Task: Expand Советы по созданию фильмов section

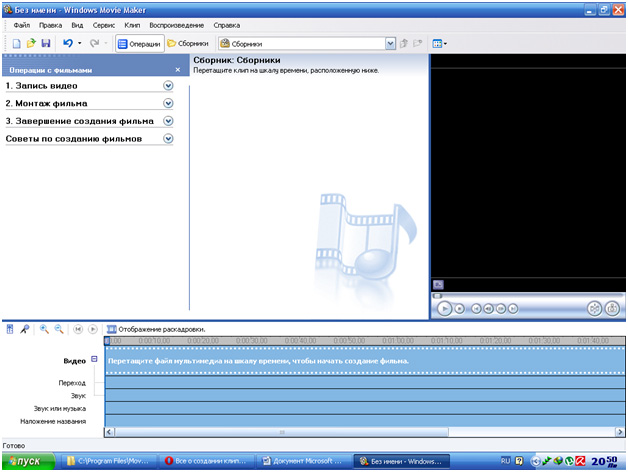Action: coord(169,139)
